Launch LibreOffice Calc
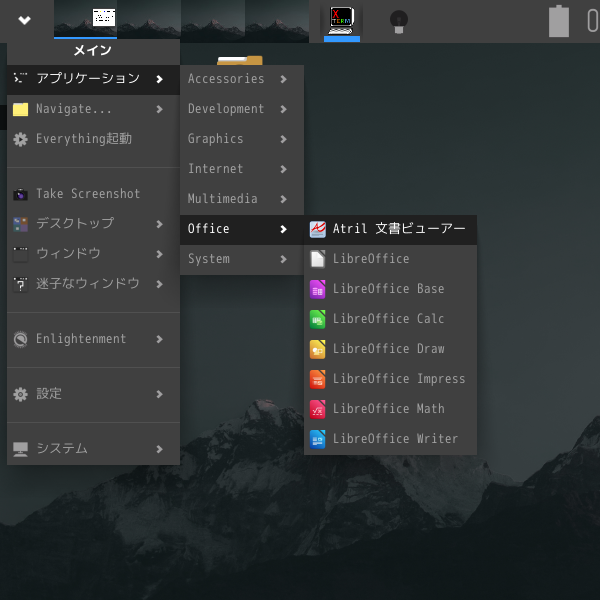Image resolution: width=600 pixels, height=600 pixels. (x=390, y=319)
